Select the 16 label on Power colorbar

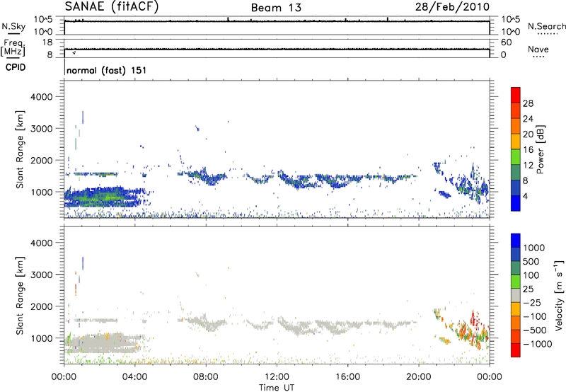click(528, 149)
